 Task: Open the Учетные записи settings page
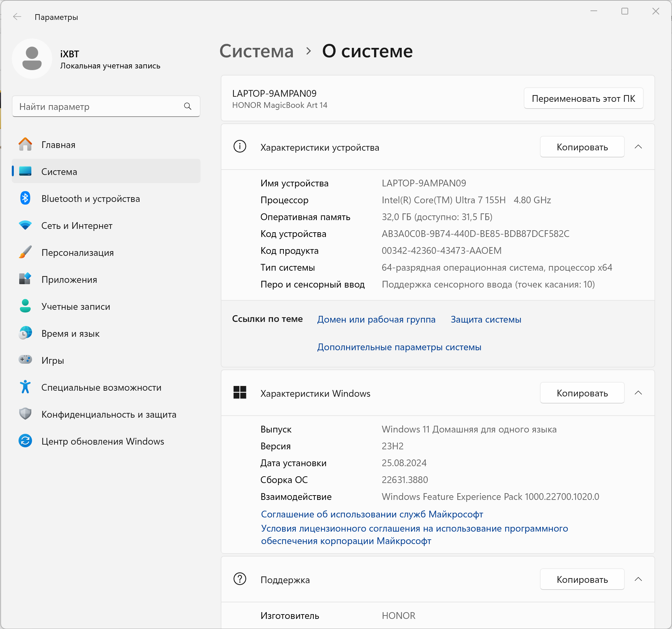pos(75,306)
